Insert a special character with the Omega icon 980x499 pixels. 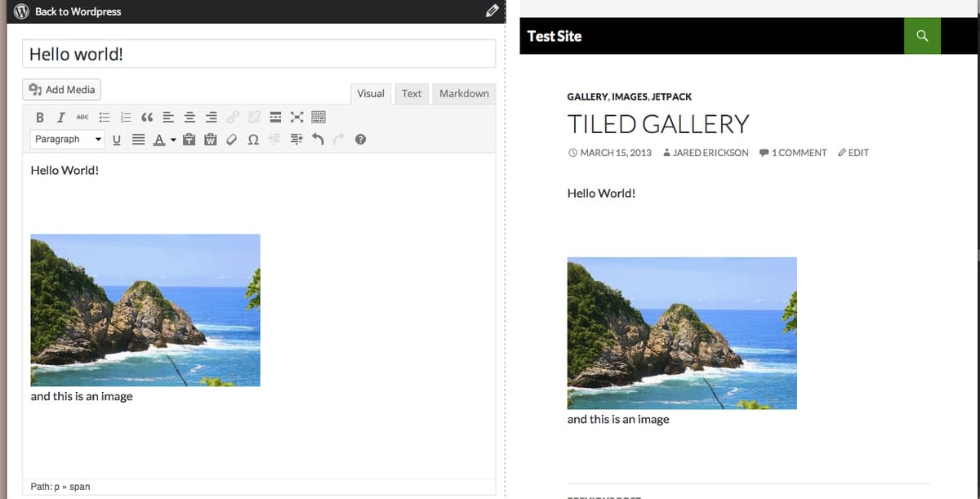[x=253, y=139]
